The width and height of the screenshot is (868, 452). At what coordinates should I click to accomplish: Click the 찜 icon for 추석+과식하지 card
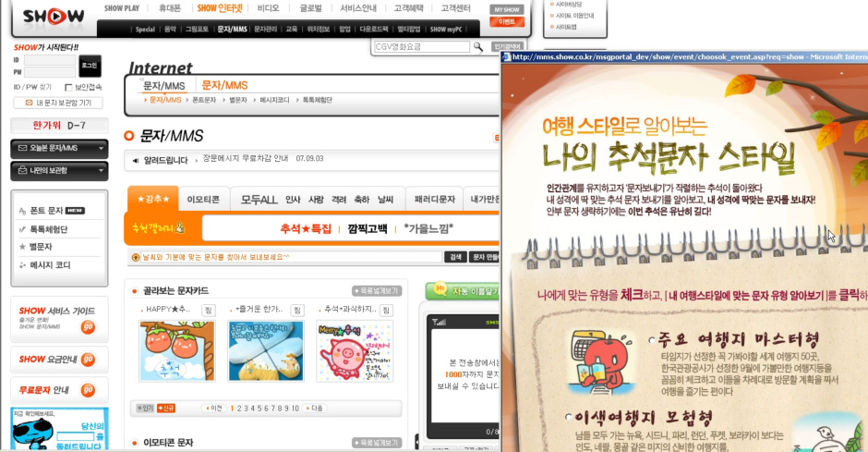[386, 310]
